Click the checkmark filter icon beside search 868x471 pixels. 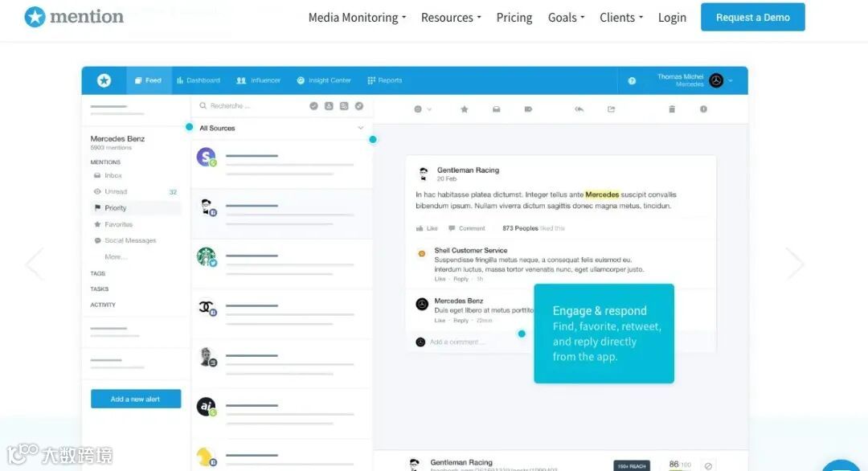314,106
